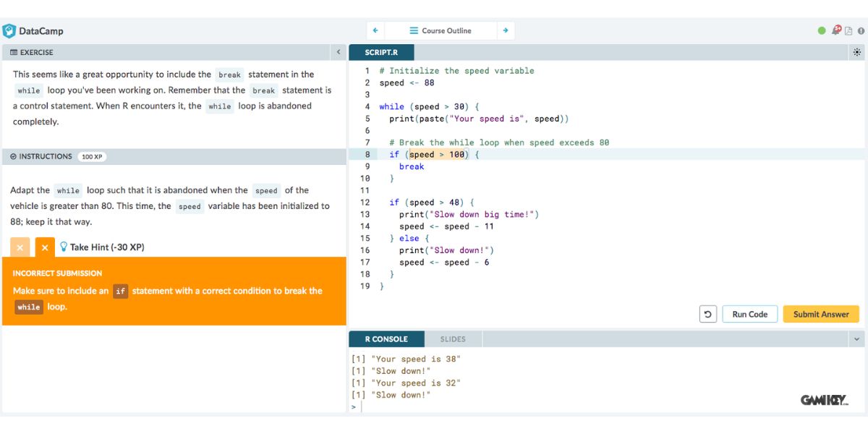Screen dimensions: 868x434
Task: Click the while (speed > 30) line
Action: 429,106
